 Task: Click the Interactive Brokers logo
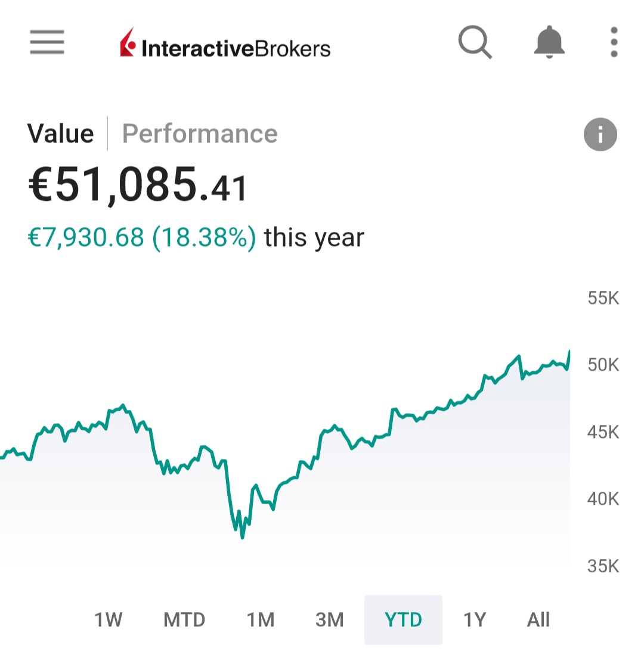click(x=225, y=44)
